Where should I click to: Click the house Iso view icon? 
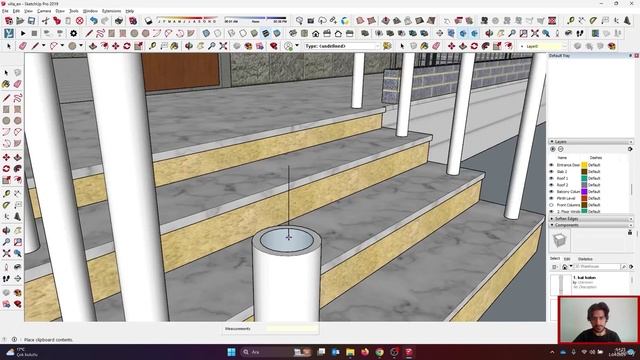point(316,33)
